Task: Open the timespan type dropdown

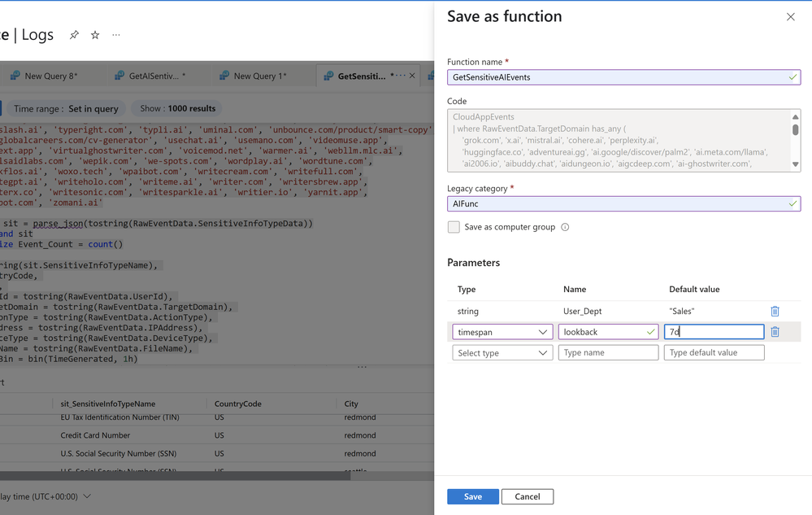Action: [502, 332]
